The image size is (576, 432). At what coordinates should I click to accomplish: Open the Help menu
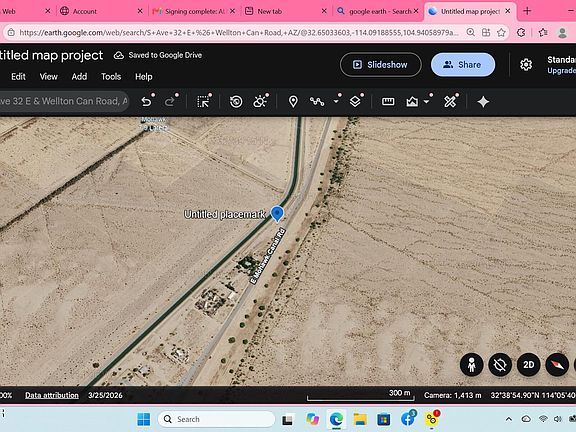[x=144, y=76]
